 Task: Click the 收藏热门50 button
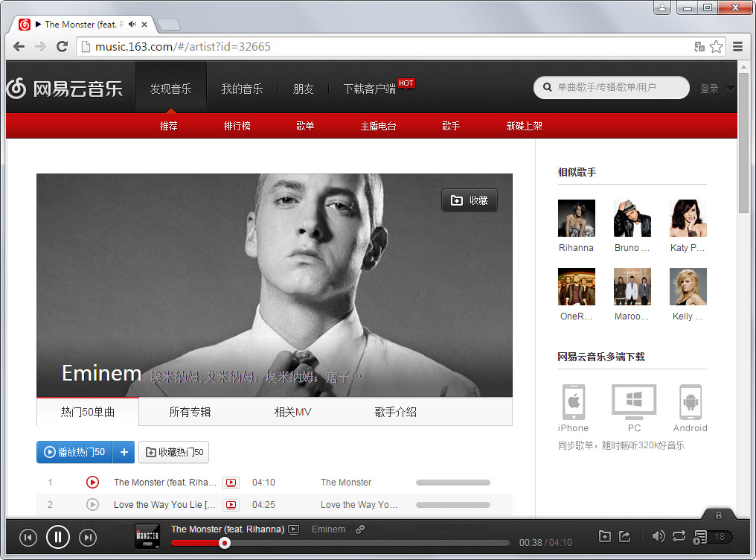click(x=173, y=452)
